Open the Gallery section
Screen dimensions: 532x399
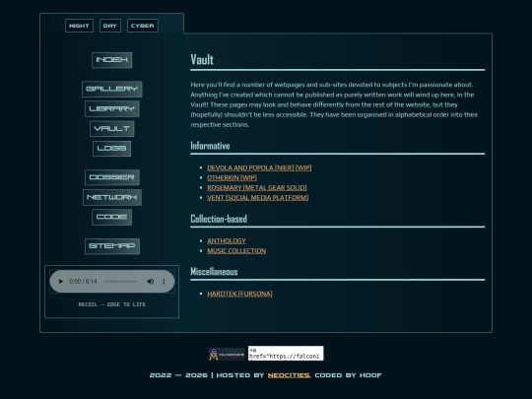pos(112,89)
